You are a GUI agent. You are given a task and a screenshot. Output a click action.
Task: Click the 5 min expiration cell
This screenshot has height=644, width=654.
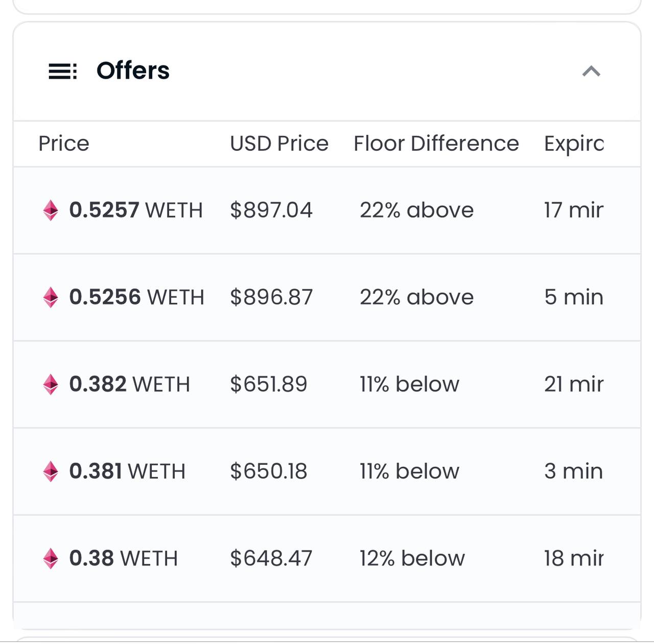pyautogui.click(x=574, y=297)
